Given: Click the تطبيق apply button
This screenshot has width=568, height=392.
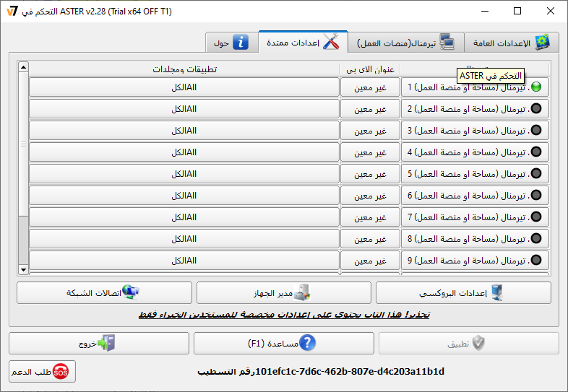Looking at the screenshot, I should click(x=469, y=343).
